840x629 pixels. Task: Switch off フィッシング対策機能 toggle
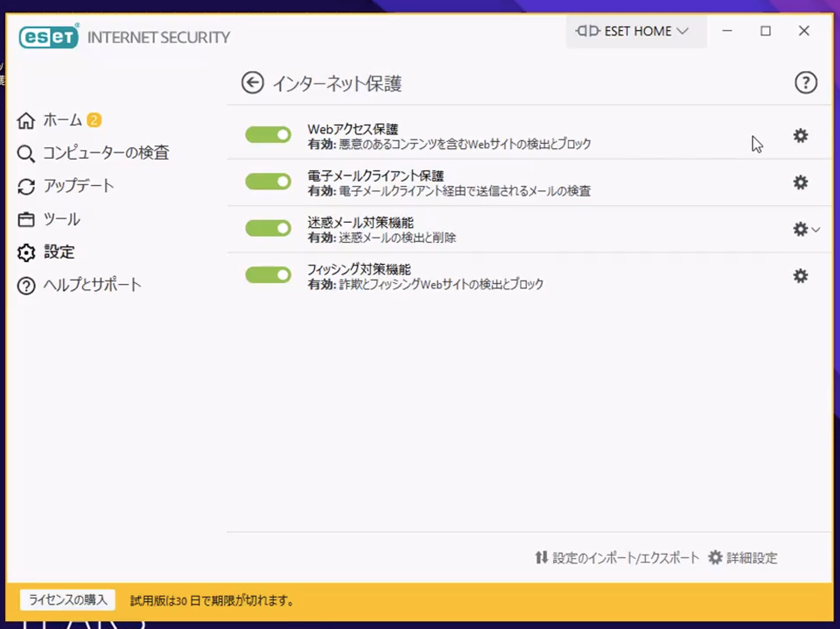click(268, 275)
